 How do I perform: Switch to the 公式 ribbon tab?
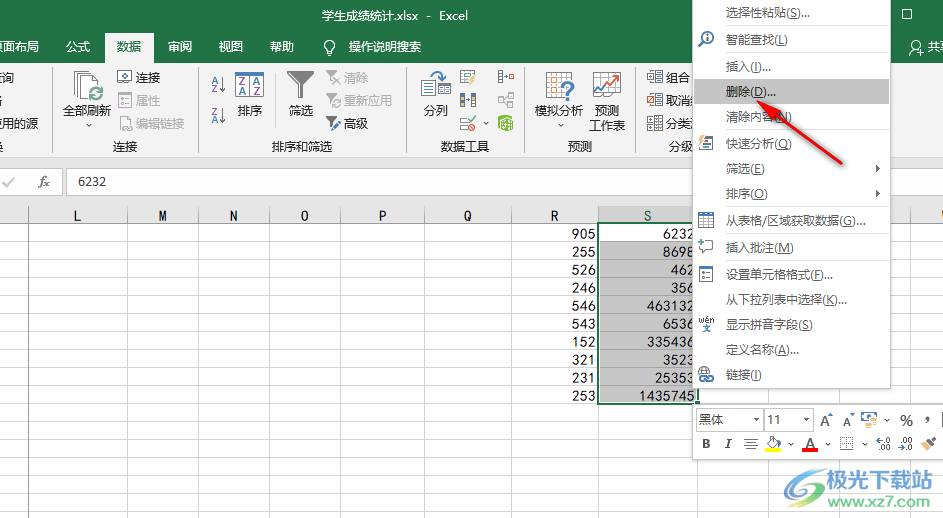(x=78, y=47)
